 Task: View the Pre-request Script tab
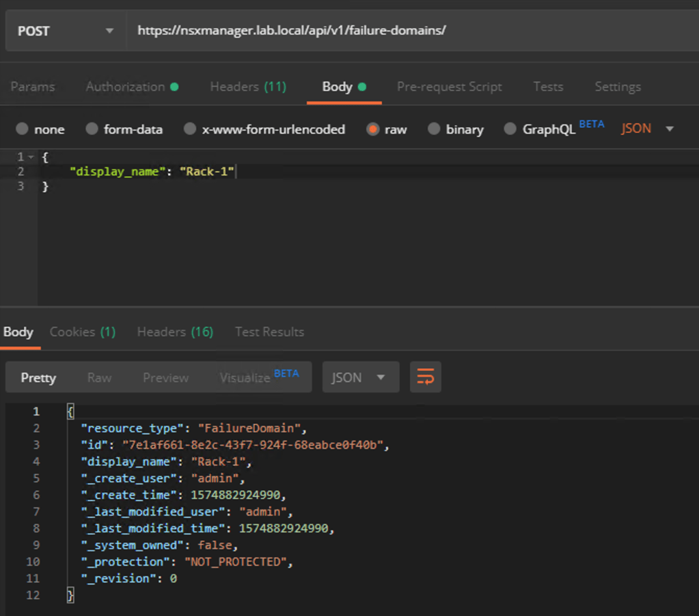pyautogui.click(x=449, y=87)
